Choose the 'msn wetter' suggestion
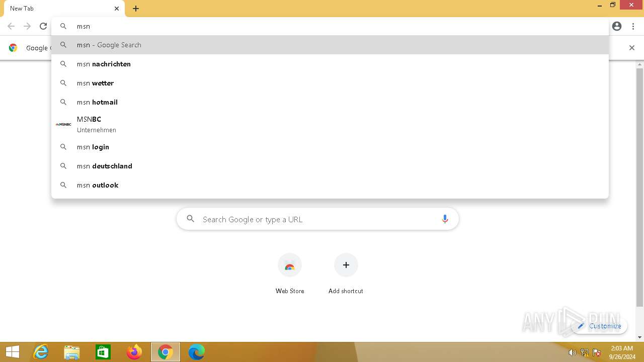 point(330,83)
